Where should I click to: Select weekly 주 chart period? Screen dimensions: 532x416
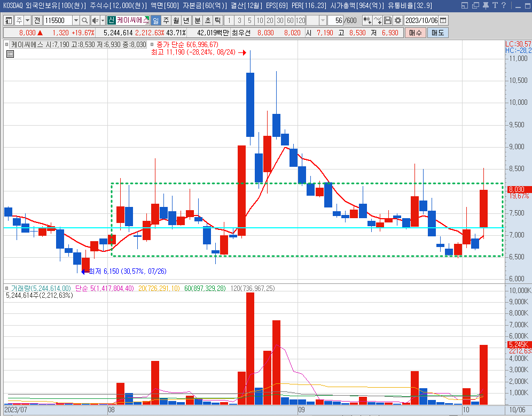166,21
